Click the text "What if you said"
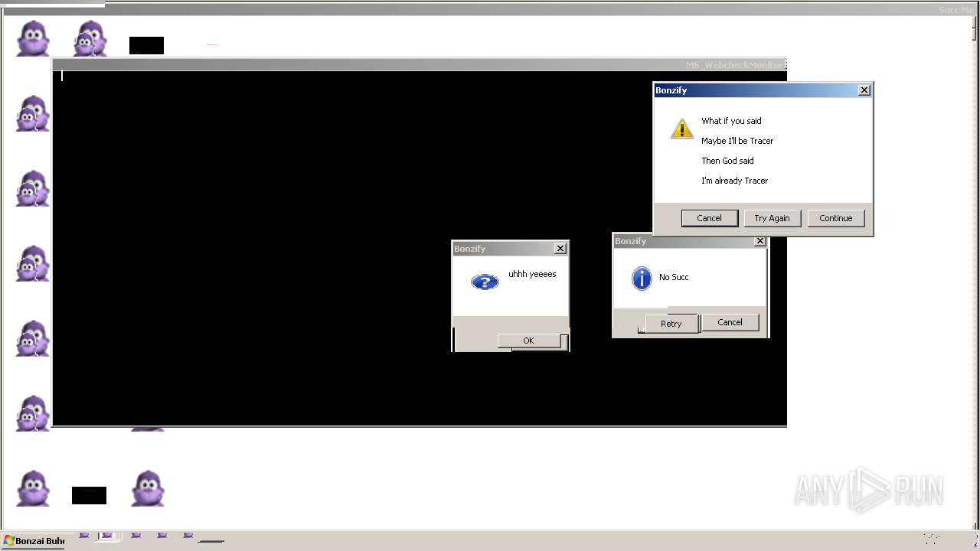The width and height of the screenshot is (980, 551). pyautogui.click(x=731, y=121)
